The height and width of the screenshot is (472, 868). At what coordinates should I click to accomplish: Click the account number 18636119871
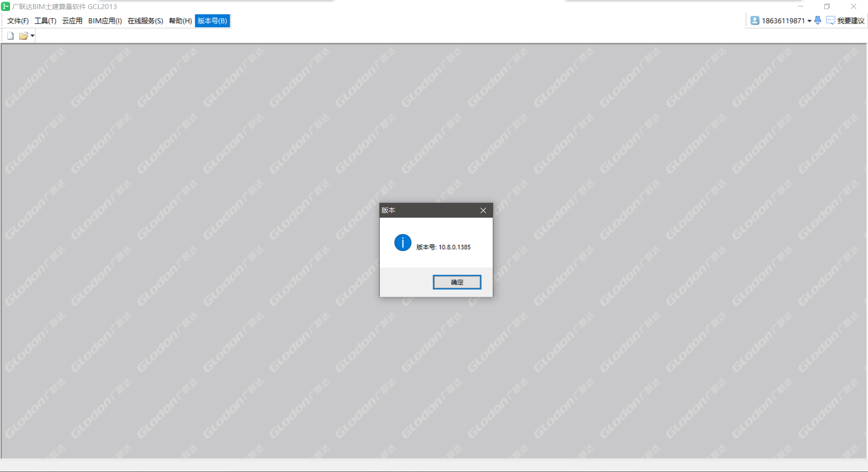click(x=783, y=21)
